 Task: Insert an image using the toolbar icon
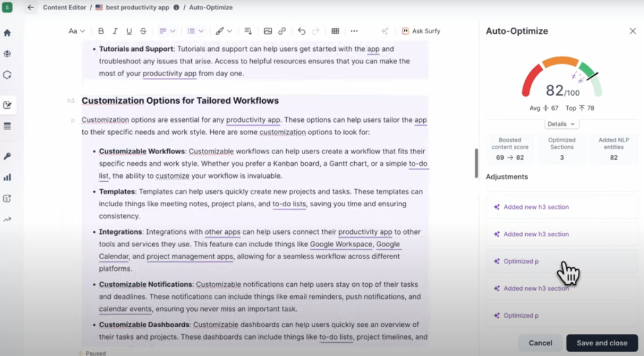pos(268,31)
